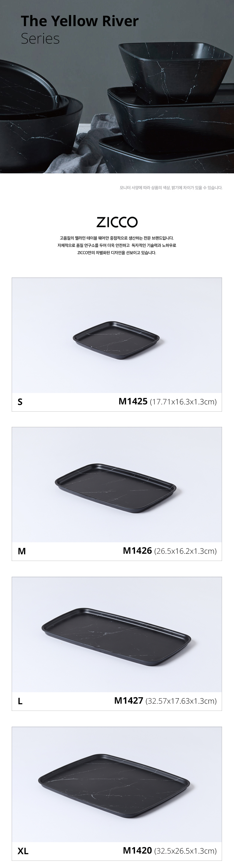This screenshot has width=234, height=868.
Task: Click the "L" size label
Action: 20,702
